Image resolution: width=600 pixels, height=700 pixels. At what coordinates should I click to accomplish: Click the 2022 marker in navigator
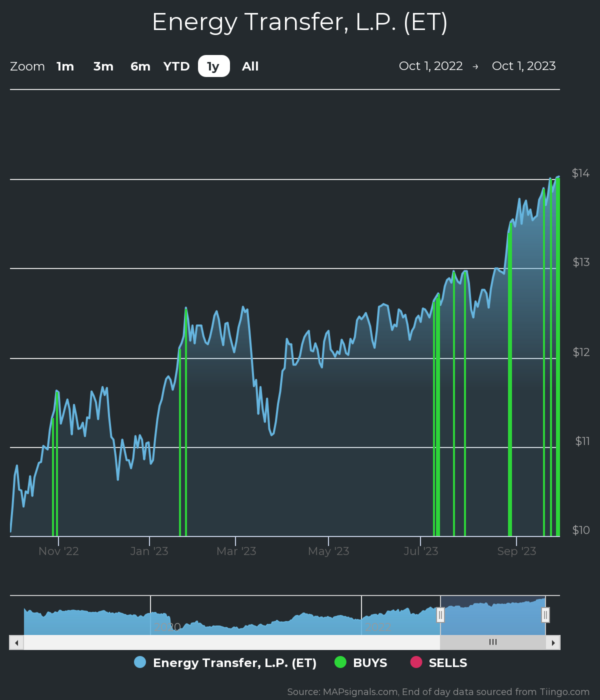tap(378, 627)
